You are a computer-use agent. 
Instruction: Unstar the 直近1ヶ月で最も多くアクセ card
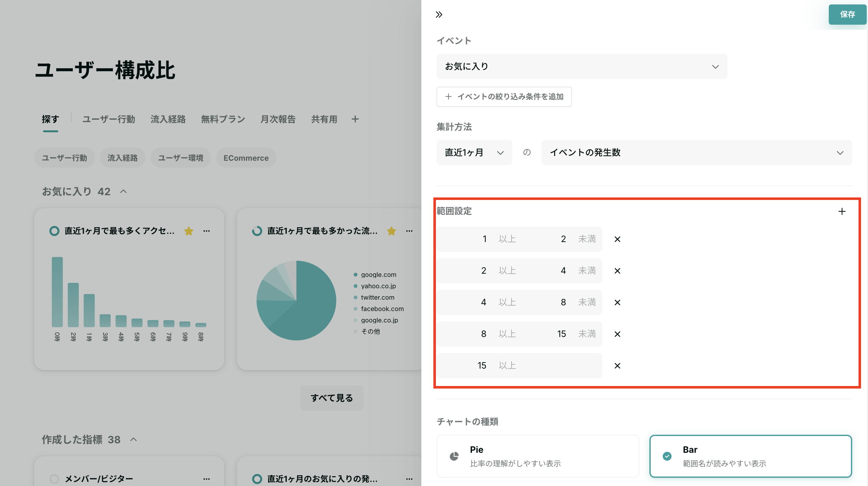tap(189, 231)
